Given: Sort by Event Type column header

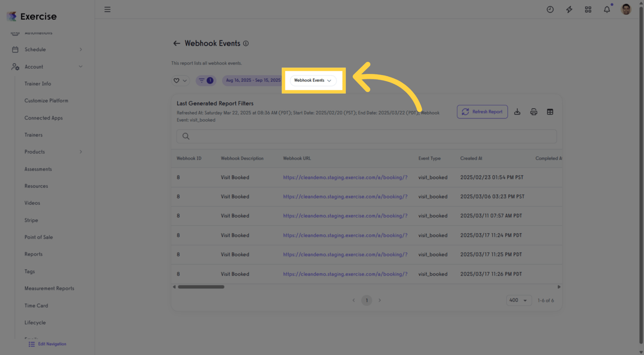Looking at the screenshot, I should pyautogui.click(x=429, y=158).
